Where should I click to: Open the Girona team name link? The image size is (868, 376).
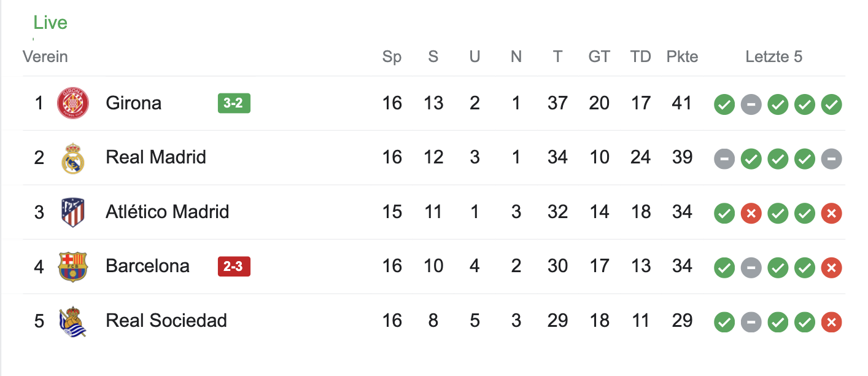(133, 103)
